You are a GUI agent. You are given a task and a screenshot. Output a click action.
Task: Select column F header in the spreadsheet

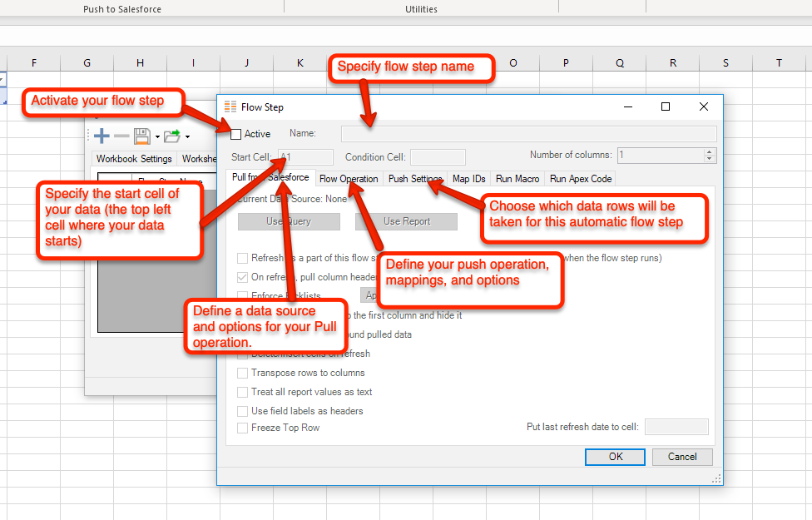tap(34, 62)
